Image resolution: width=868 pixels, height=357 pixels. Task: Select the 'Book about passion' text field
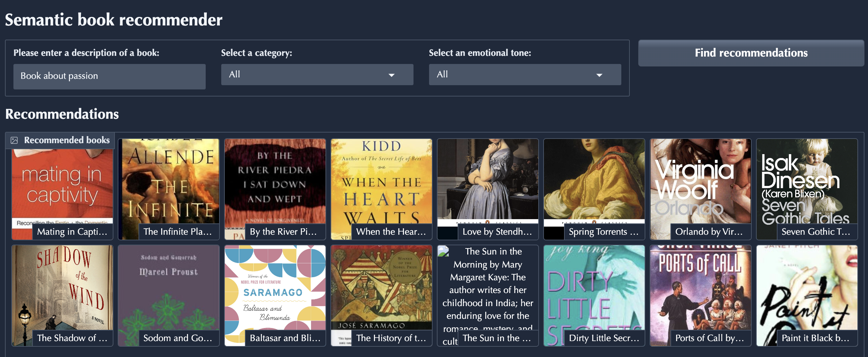(109, 76)
